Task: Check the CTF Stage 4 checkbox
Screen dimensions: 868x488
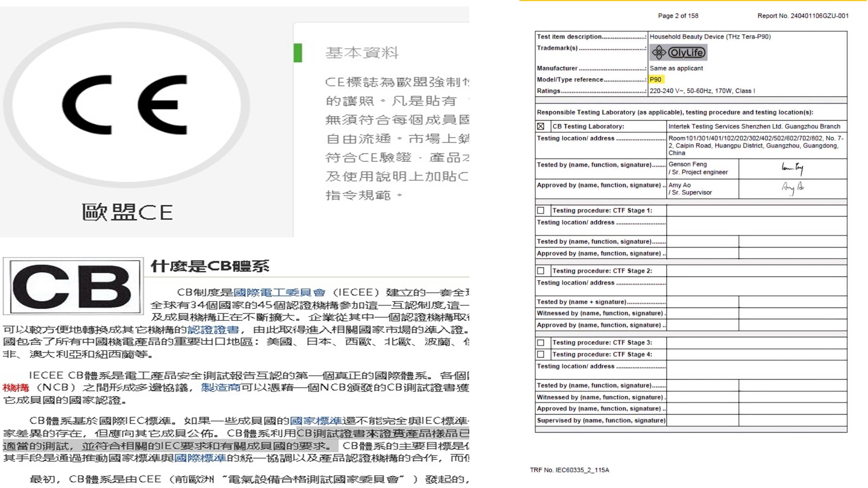Action: point(541,354)
